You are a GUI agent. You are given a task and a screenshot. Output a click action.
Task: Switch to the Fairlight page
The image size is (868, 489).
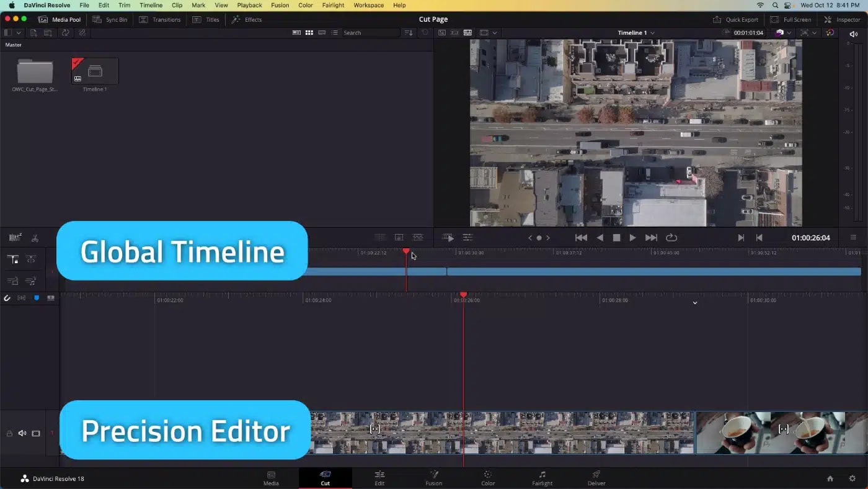[x=542, y=478]
